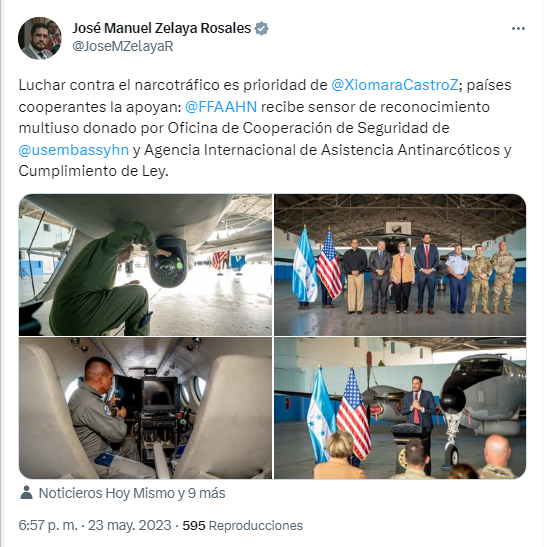View photo of technician touching aircraft sensor
Image resolution: width=544 pixels, height=547 pixels.
[145, 264]
